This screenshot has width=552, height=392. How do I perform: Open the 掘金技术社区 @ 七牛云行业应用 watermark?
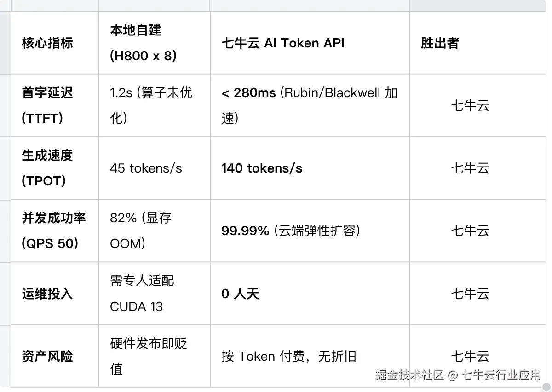(458, 375)
